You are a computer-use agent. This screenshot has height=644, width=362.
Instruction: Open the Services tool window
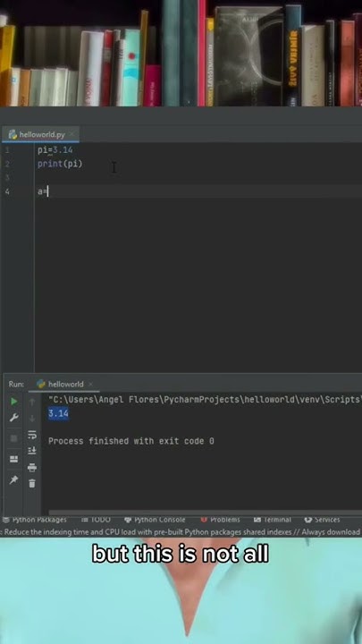[x=322, y=520]
